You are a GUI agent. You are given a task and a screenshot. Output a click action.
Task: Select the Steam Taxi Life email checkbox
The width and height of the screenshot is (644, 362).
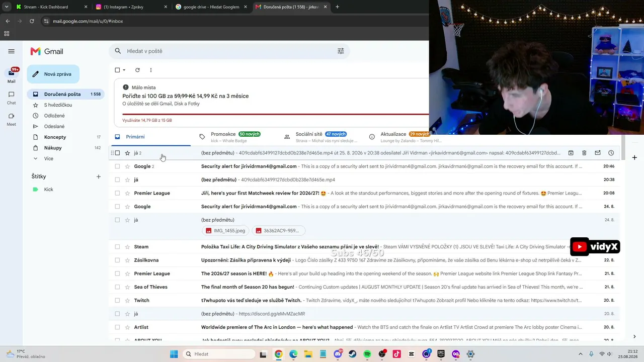117,247
